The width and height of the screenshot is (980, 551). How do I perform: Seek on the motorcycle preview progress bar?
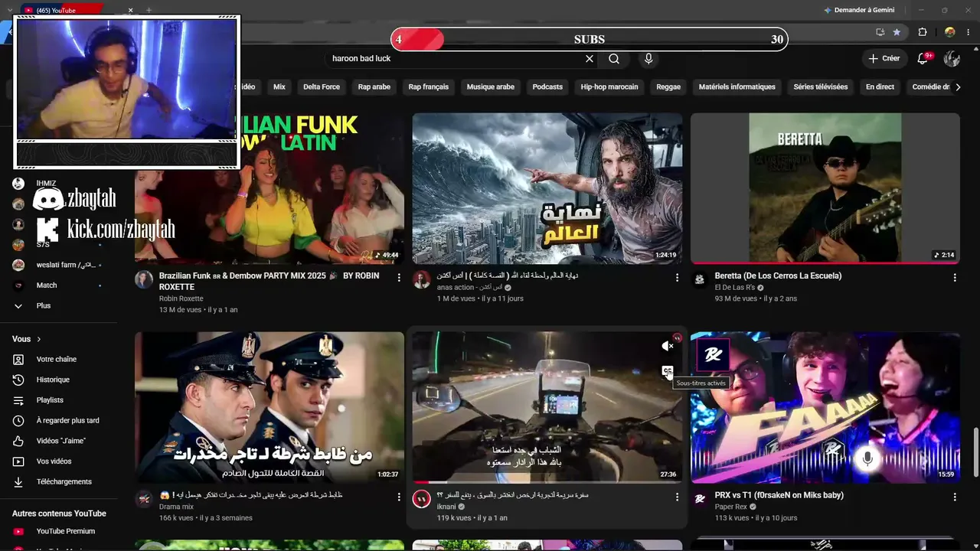click(x=547, y=482)
